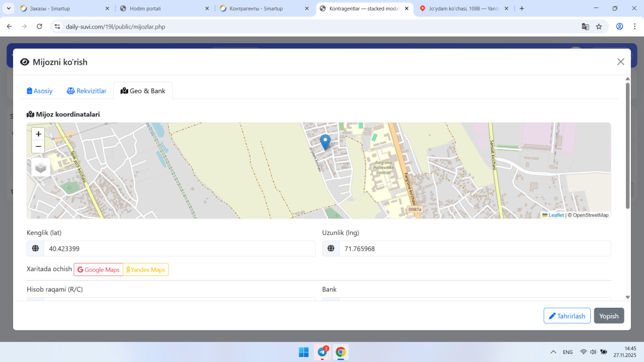Bookmark this page with the star icon

599,27
